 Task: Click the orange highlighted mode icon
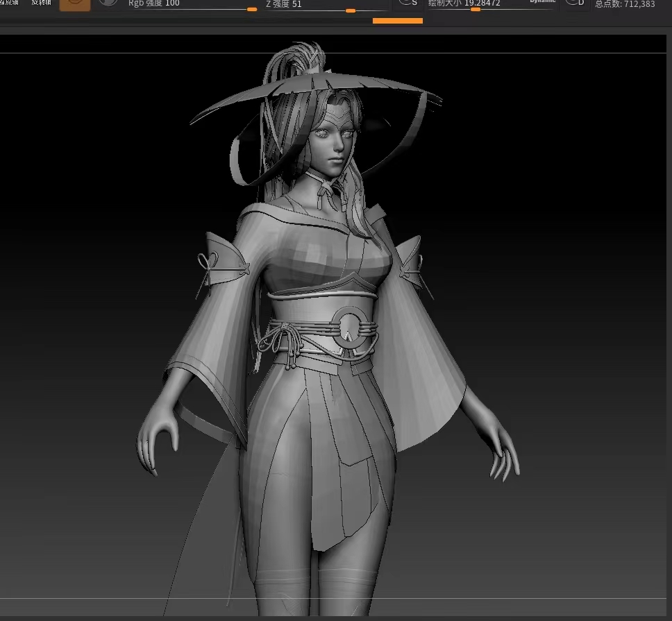click(x=74, y=4)
